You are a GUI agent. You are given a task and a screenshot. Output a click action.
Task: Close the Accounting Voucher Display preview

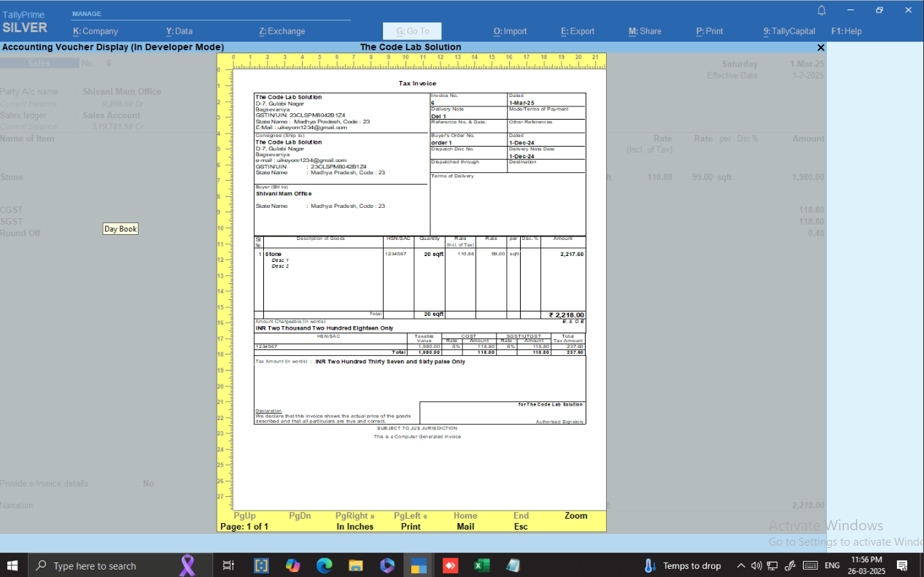click(x=820, y=47)
